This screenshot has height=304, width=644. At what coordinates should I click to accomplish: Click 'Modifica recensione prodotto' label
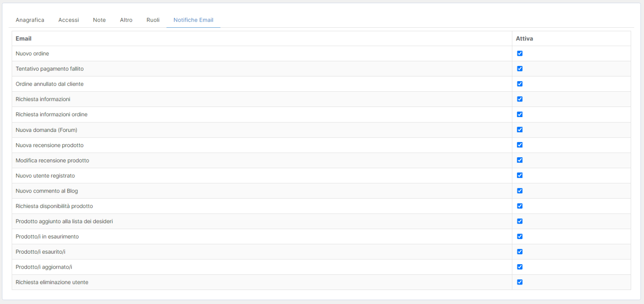click(x=52, y=160)
